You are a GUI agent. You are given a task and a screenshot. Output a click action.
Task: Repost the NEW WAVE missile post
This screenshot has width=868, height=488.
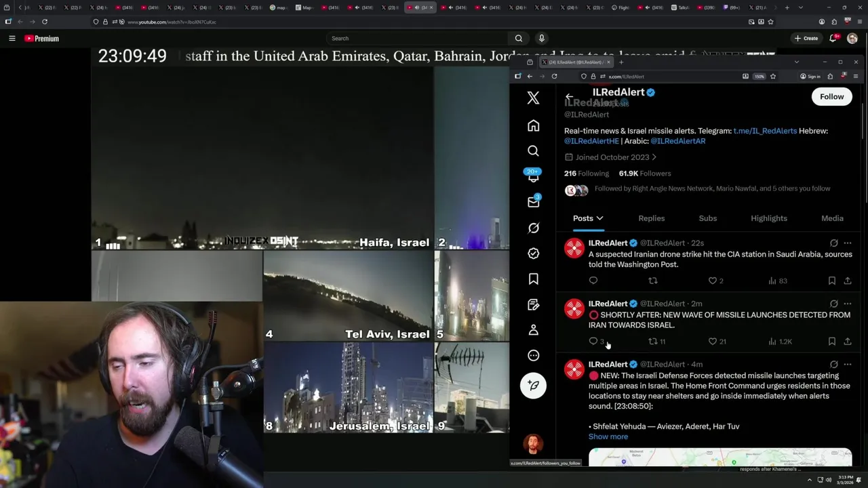click(653, 342)
